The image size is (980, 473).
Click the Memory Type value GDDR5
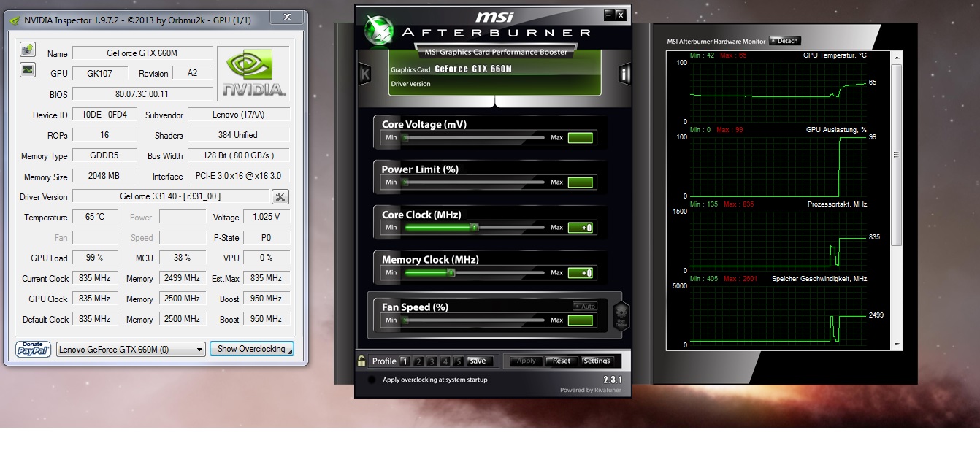coord(104,155)
